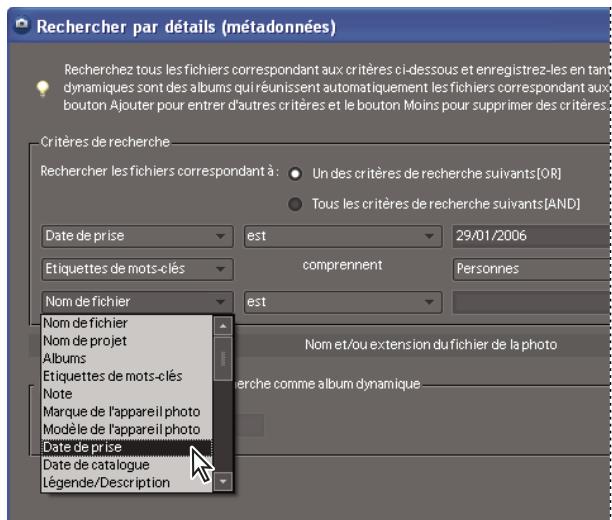Choose Marque de l'appareil photo option

(x=127, y=412)
